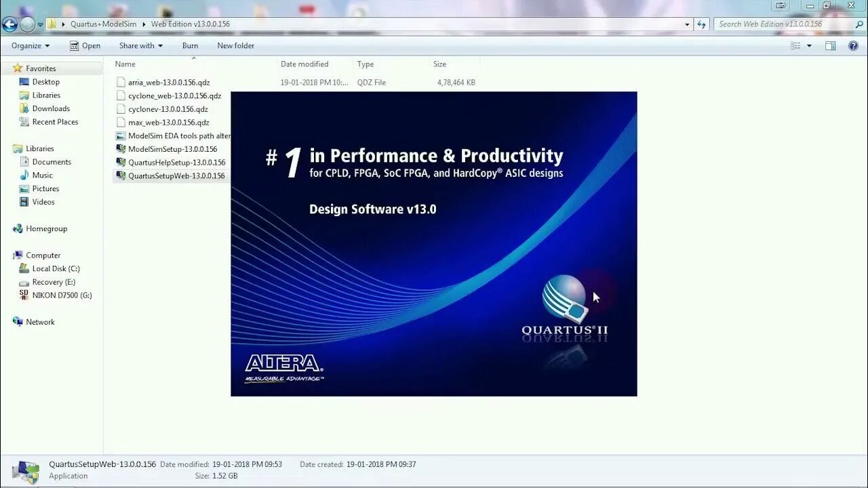Viewport: 868px width, 488px height.
Task: Select file cyclonev-13.0.0.156.qdz
Action: point(168,109)
